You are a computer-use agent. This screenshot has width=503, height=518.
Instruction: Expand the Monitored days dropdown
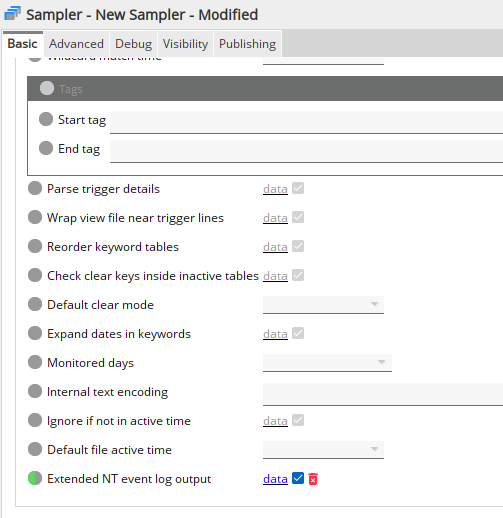327,363
